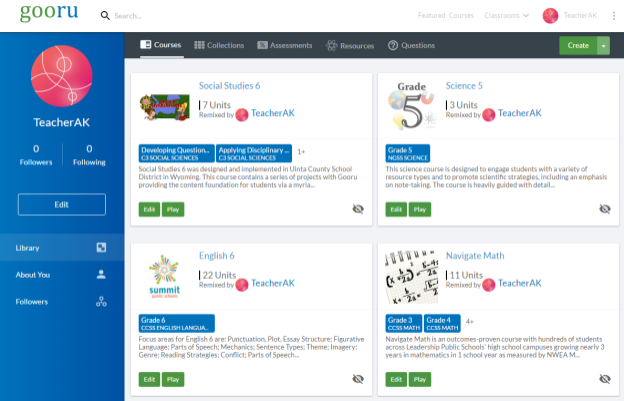Switch to the Assessments tab
Screen dimensions: 624x401
(285, 45)
